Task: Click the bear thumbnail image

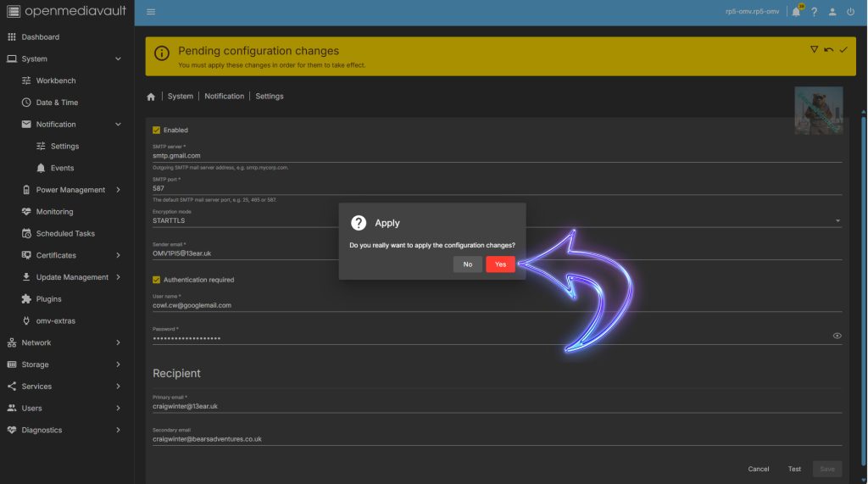Action: click(818, 110)
